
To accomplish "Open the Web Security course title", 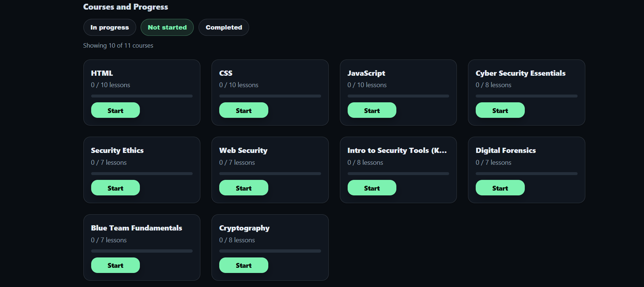I will pos(243,150).
